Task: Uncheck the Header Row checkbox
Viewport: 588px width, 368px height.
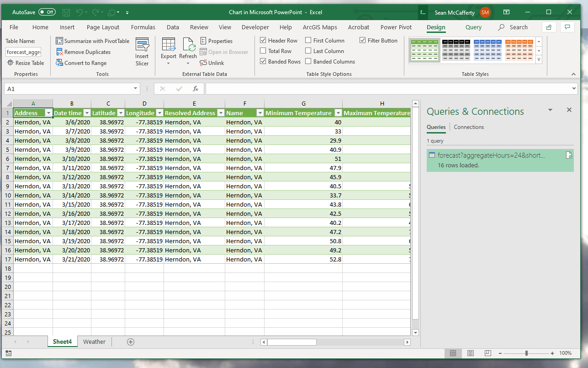Action: pyautogui.click(x=263, y=40)
